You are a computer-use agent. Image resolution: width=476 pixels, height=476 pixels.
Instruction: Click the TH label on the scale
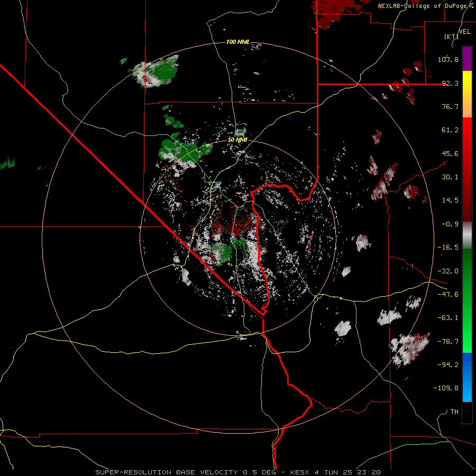(x=454, y=411)
